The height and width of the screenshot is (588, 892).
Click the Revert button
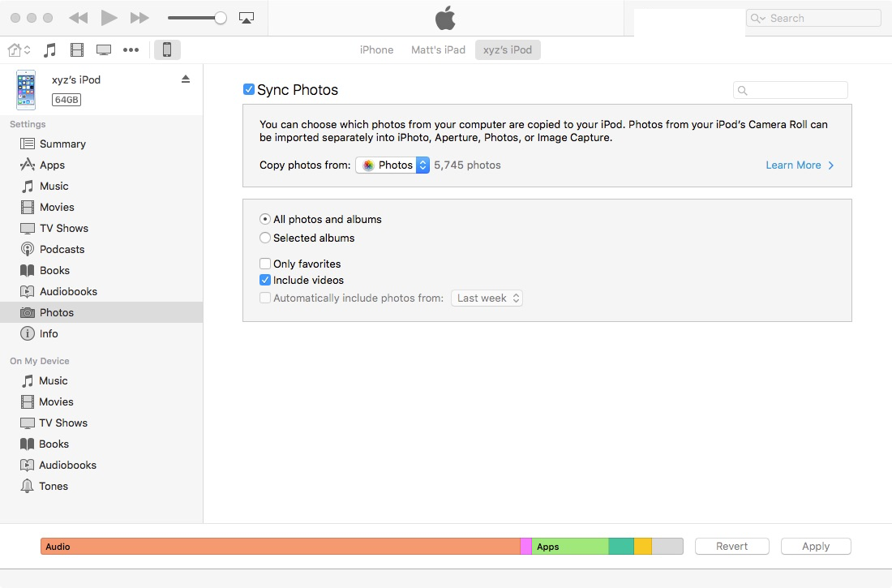coord(732,547)
